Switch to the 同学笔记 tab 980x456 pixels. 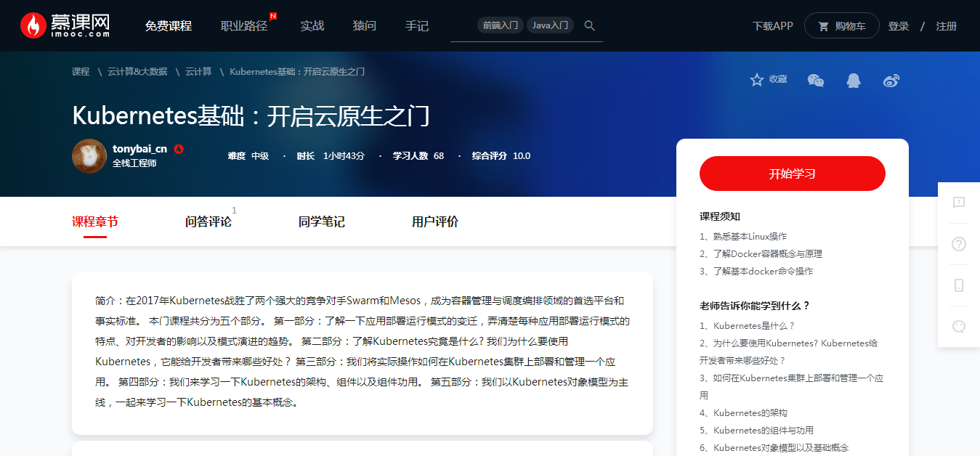[322, 222]
